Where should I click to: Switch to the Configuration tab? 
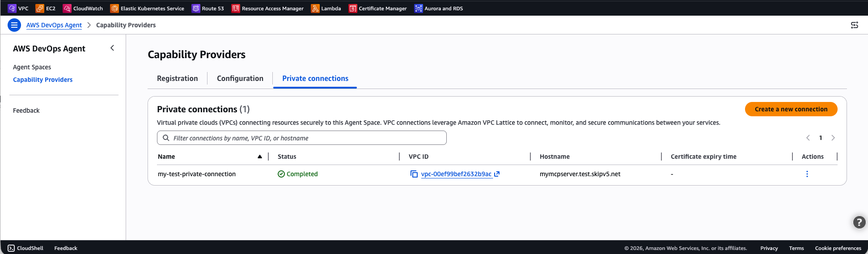click(240, 78)
